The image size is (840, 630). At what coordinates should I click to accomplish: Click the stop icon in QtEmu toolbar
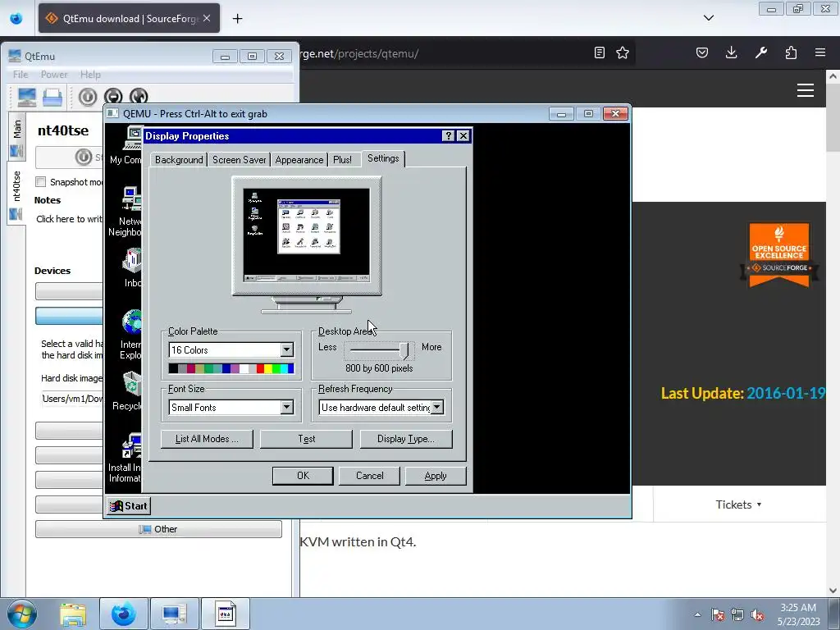coord(113,97)
